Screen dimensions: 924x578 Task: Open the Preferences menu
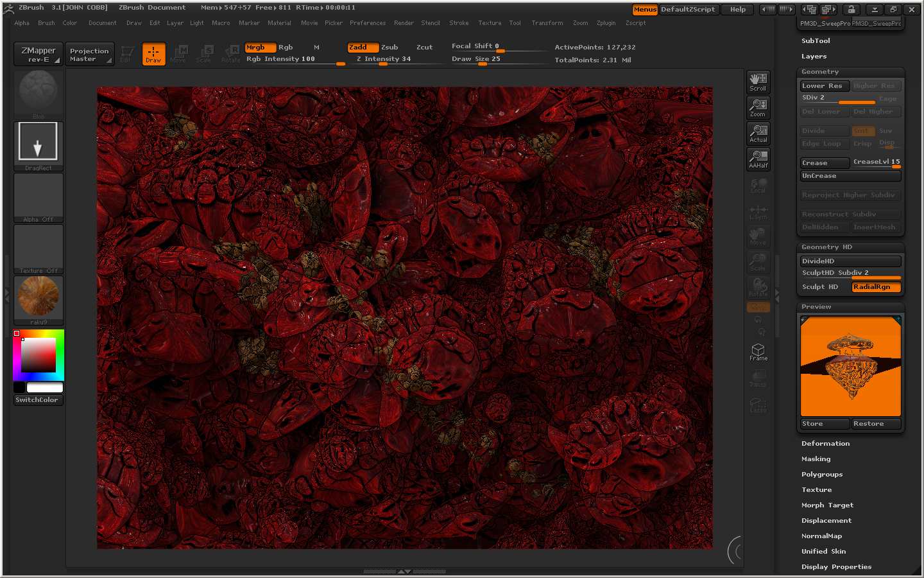coord(368,23)
